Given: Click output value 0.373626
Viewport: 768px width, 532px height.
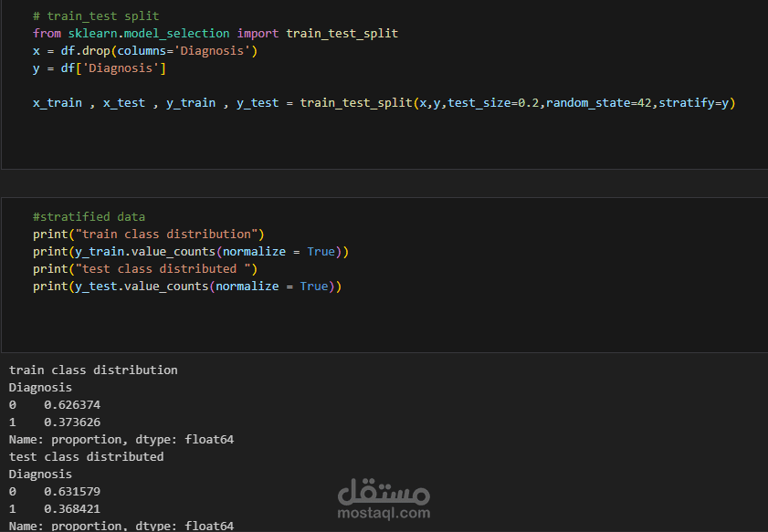Looking at the screenshot, I should (x=72, y=422).
